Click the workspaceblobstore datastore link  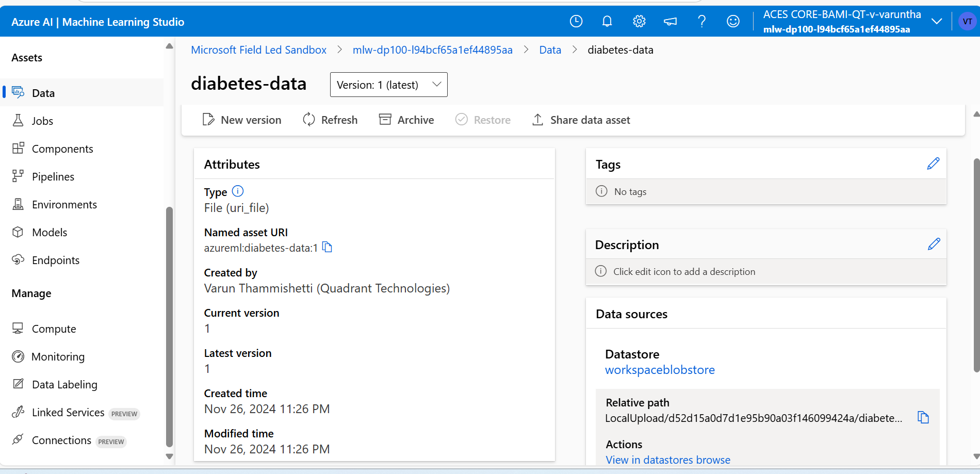pos(660,370)
